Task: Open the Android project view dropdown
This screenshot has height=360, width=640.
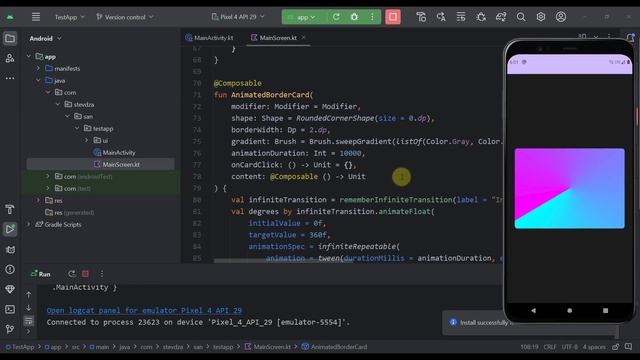Action: (x=45, y=38)
